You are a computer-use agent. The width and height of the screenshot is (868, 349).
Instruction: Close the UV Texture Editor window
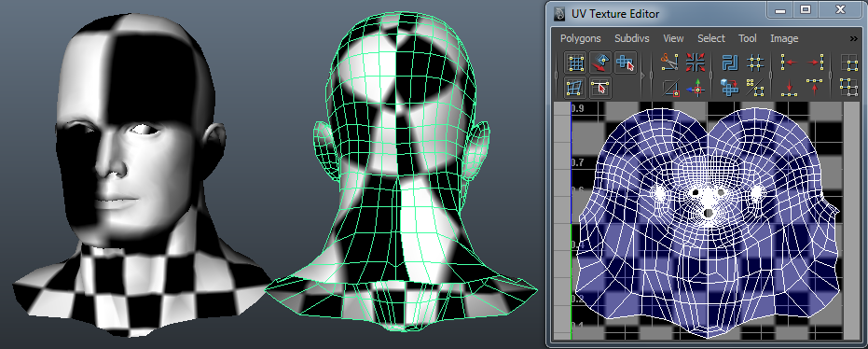(x=841, y=9)
